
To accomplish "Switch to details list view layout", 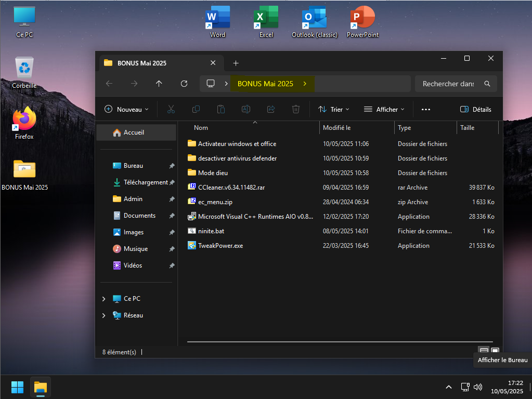I will [484, 350].
